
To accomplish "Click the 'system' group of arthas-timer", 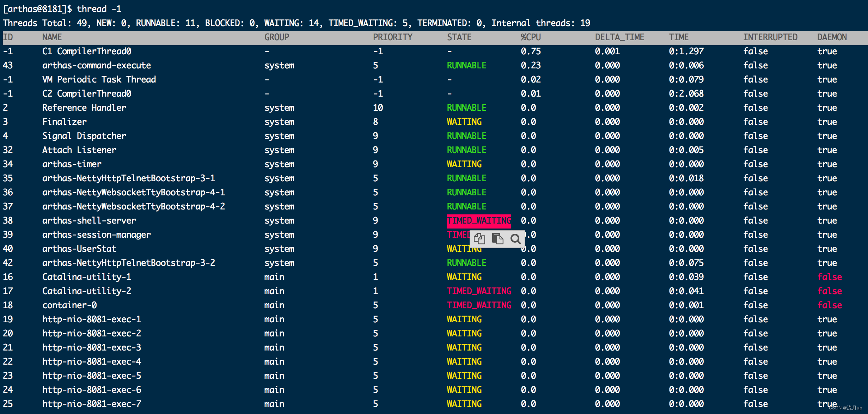I will (x=279, y=164).
